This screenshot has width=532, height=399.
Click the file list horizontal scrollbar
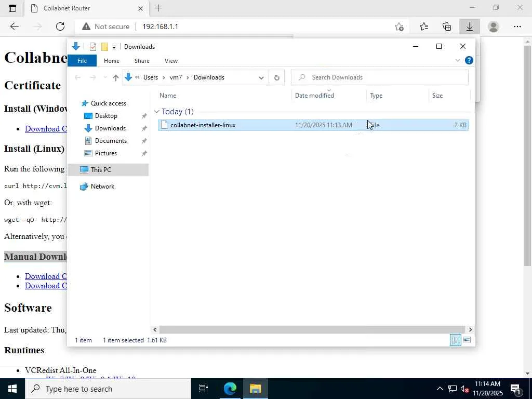(x=312, y=330)
